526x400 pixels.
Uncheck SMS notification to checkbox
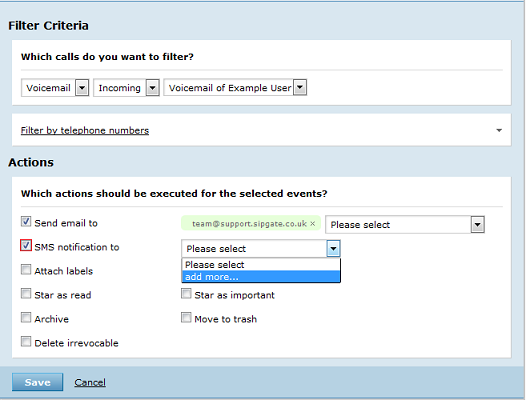coord(26,246)
